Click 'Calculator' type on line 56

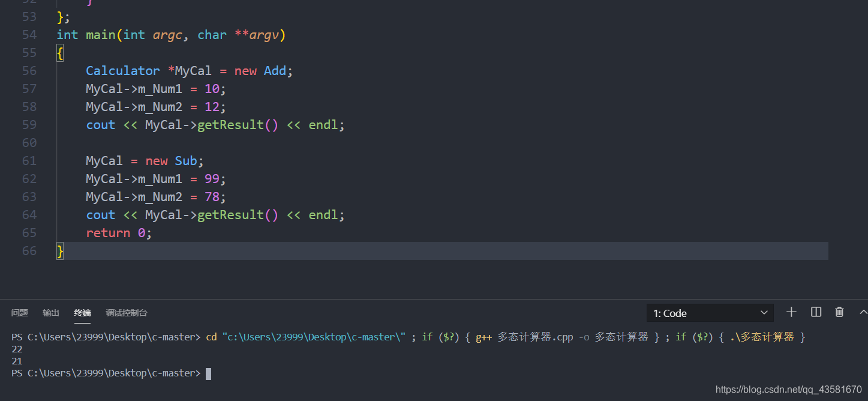[x=123, y=71]
